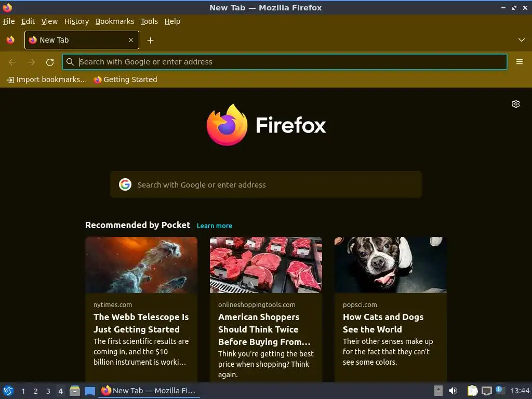Minimize the Firefox window
The height and width of the screenshot is (399, 532).
[503, 7]
